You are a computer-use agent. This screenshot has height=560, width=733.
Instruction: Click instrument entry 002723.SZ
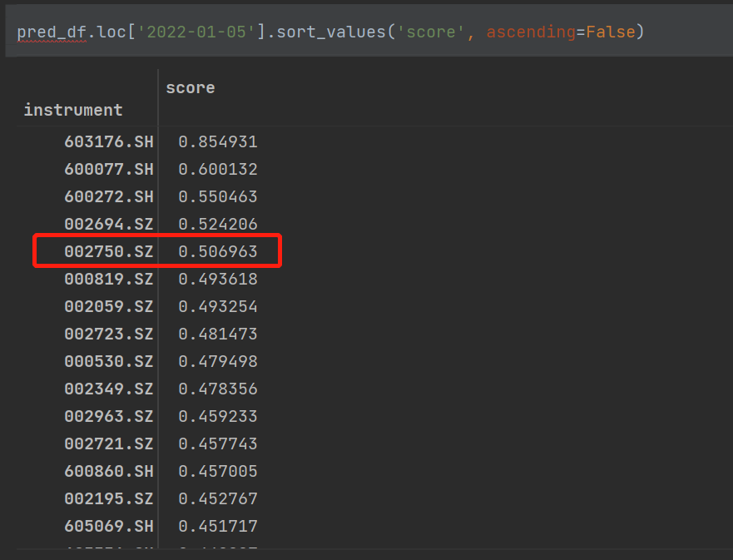tap(109, 334)
